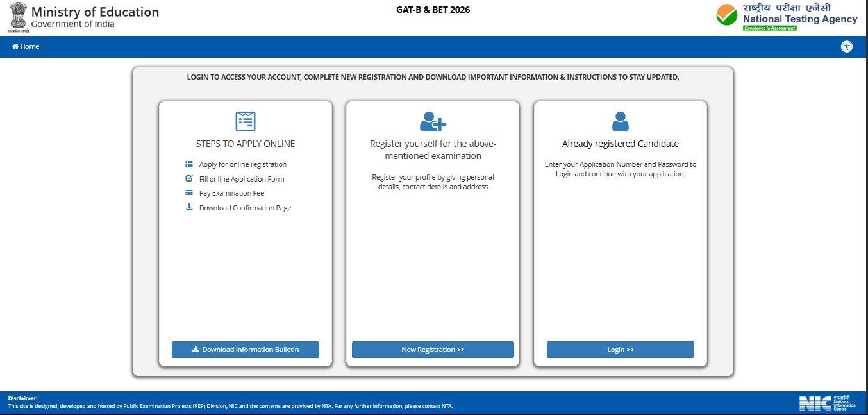Image resolution: width=868 pixels, height=415 pixels.
Task: Click the registered candidate user icon
Action: coord(620,121)
